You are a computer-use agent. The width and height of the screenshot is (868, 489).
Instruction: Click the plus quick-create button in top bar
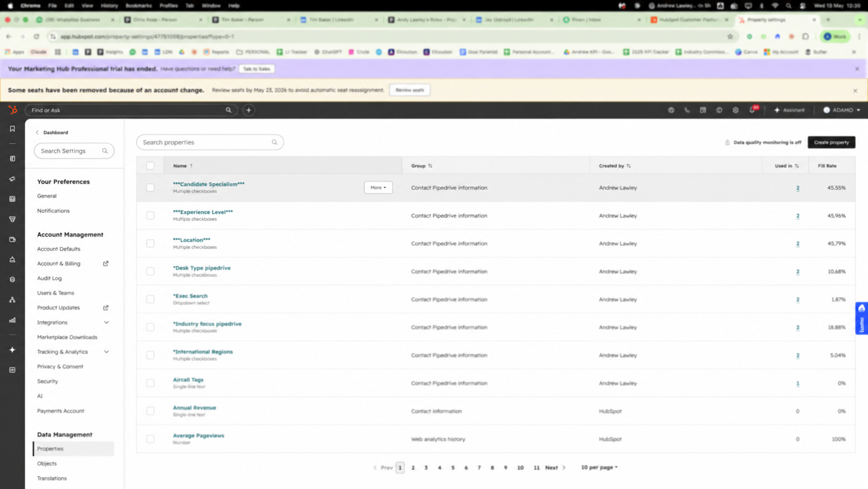249,110
